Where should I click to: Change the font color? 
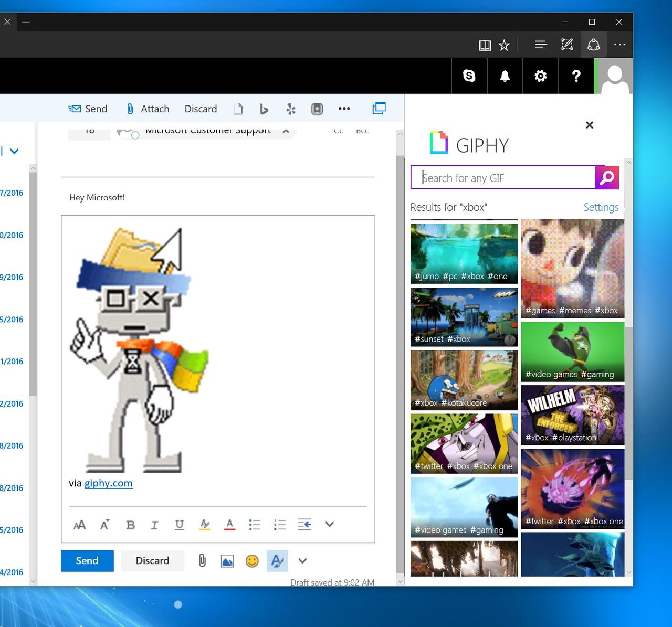(229, 525)
